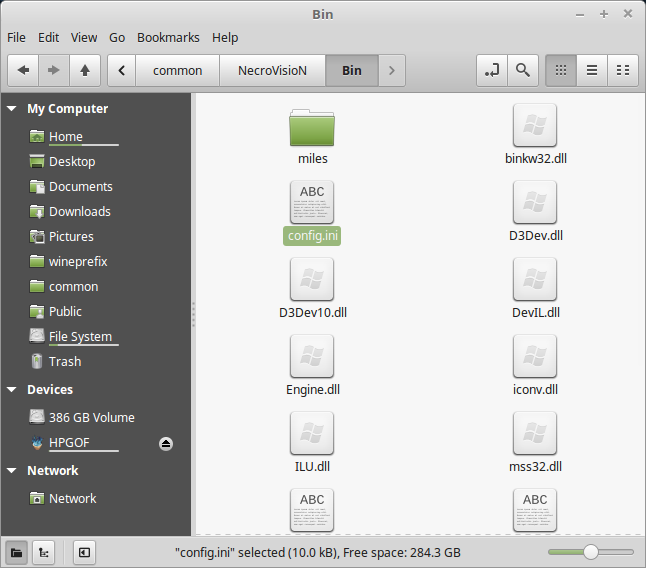
Task: Select the DevIL.dll file icon
Action: pyautogui.click(x=535, y=279)
